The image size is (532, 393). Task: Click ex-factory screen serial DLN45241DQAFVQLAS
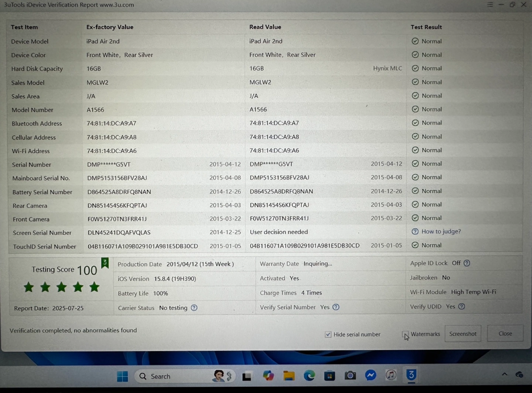(119, 232)
